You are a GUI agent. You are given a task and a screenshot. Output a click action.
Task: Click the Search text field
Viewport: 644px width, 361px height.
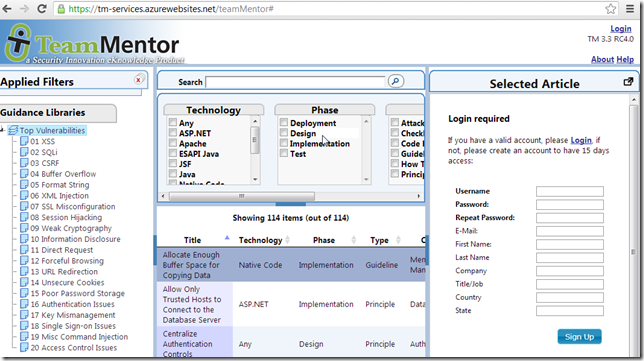[295, 82]
